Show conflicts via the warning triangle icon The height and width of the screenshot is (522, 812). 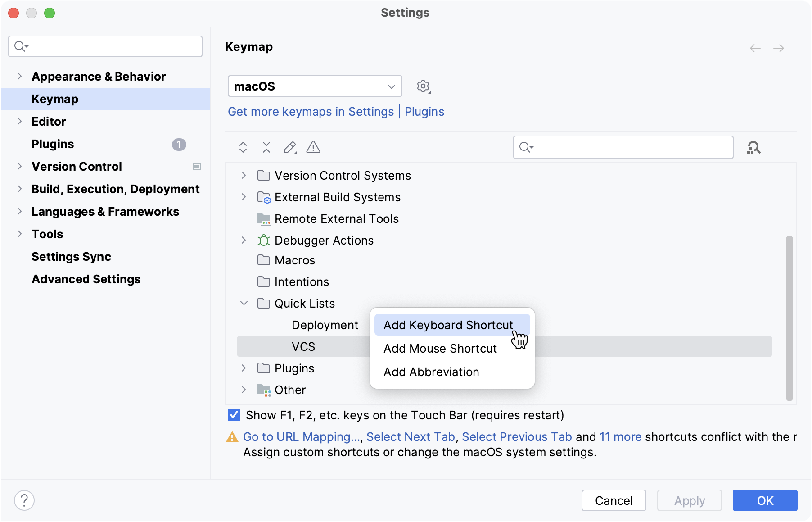(x=313, y=147)
